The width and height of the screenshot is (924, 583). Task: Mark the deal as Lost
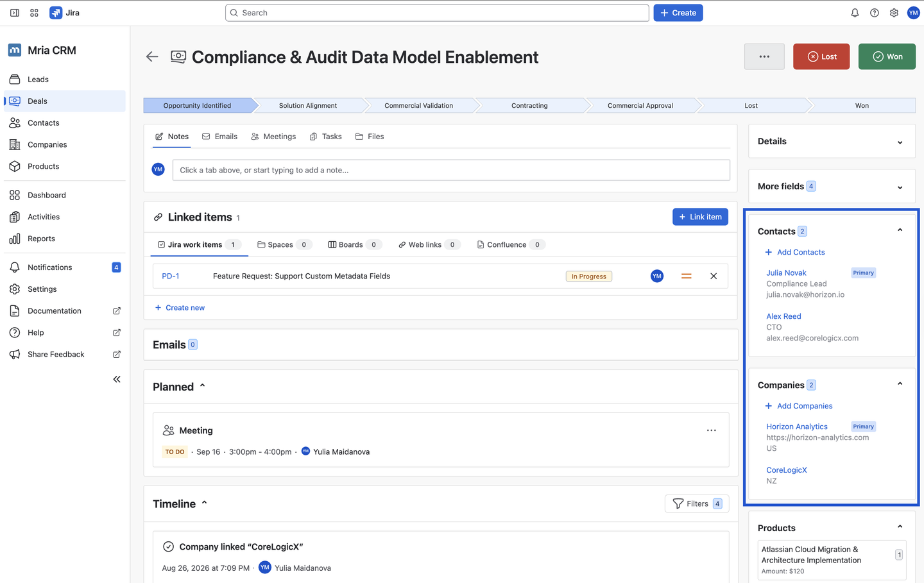pyautogui.click(x=821, y=56)
